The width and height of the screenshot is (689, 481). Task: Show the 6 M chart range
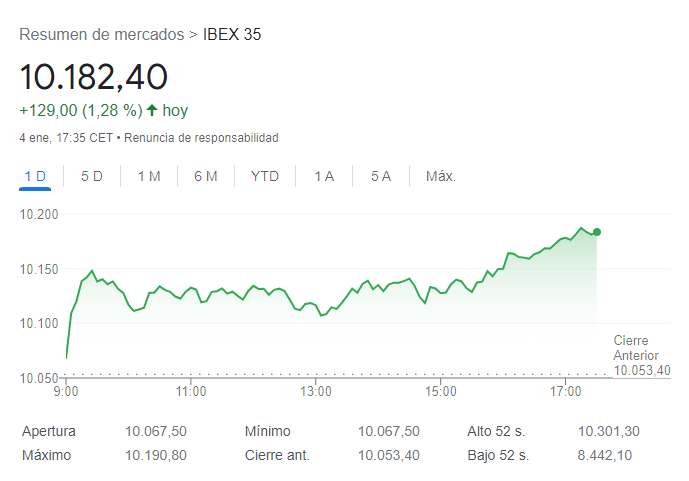[206, 176]
